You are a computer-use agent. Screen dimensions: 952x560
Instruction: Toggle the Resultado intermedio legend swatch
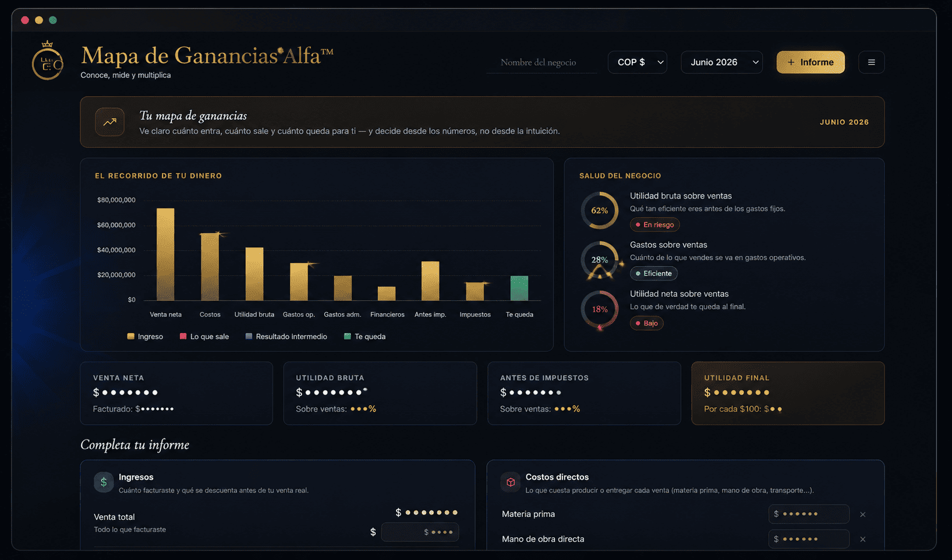tap(249, 336)
